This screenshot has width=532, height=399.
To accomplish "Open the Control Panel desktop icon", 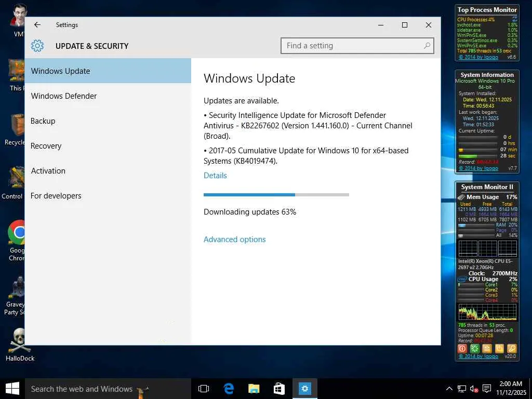I will point(14,182).
